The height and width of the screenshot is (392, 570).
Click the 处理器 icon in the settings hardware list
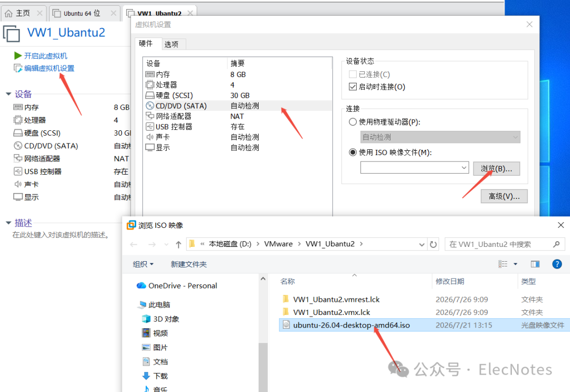(150, 84)
